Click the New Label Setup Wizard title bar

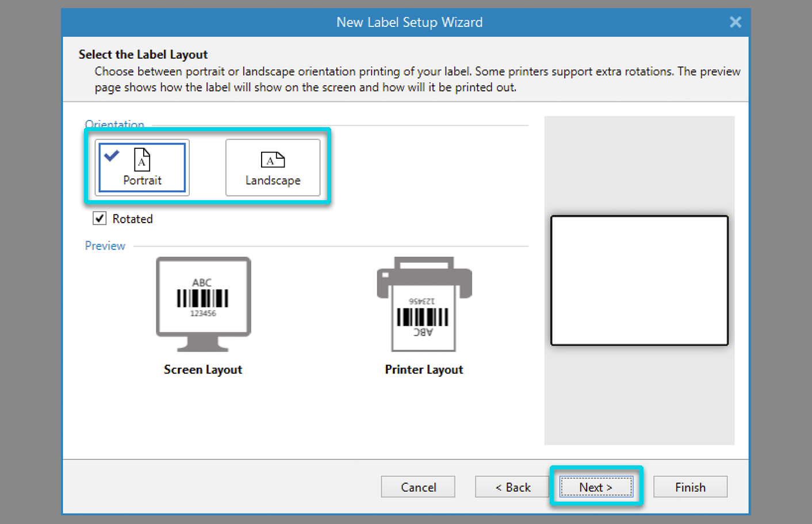coord(409,22)
